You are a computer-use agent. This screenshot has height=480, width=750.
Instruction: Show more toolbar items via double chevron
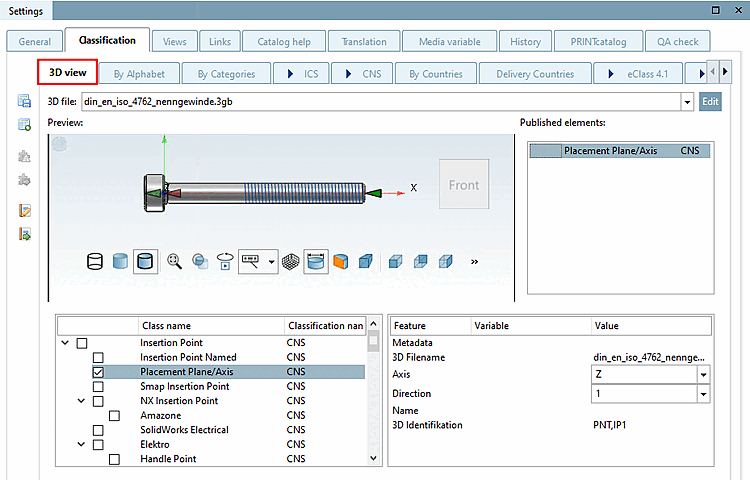tap(474, 261)
